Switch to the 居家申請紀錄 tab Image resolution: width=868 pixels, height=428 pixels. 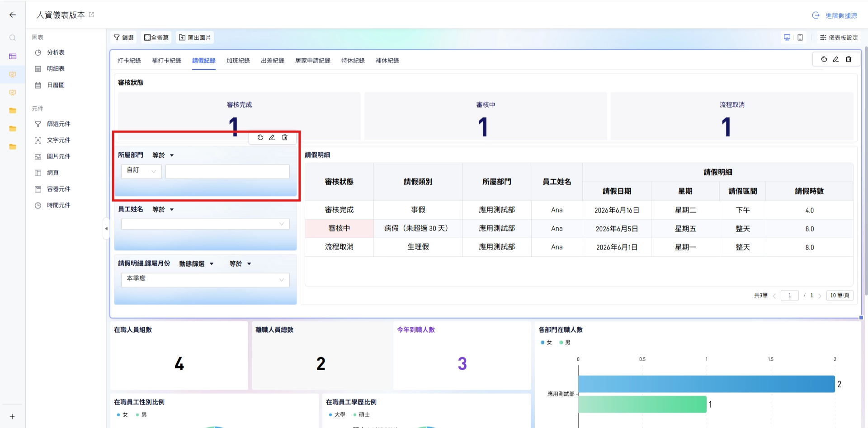(313, 61)
